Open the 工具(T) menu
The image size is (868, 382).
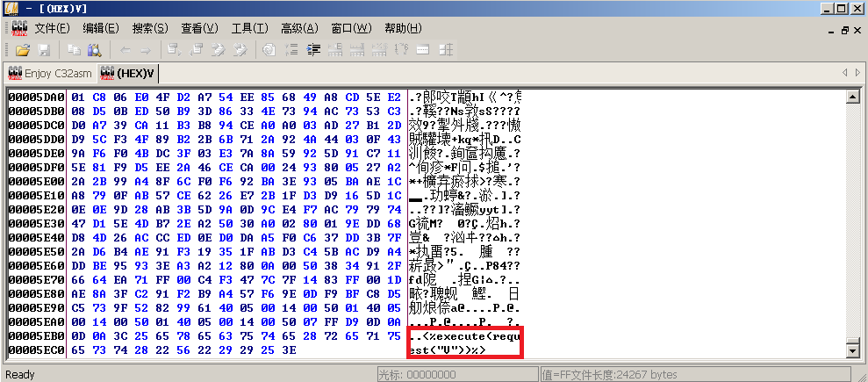coord(249,28)
